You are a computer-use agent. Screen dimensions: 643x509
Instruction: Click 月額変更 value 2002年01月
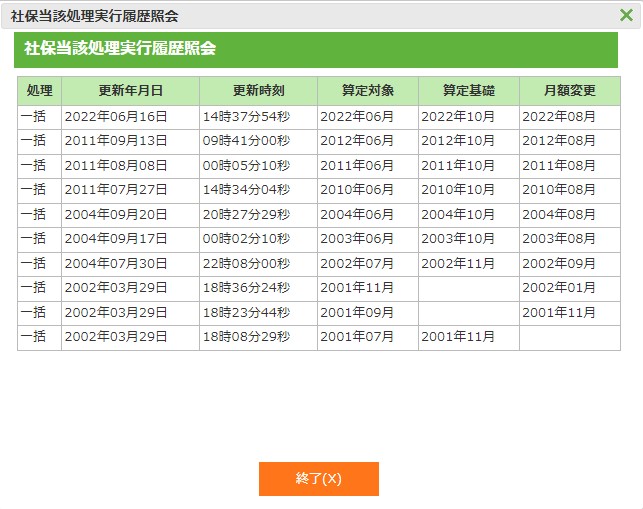point(559,288)
